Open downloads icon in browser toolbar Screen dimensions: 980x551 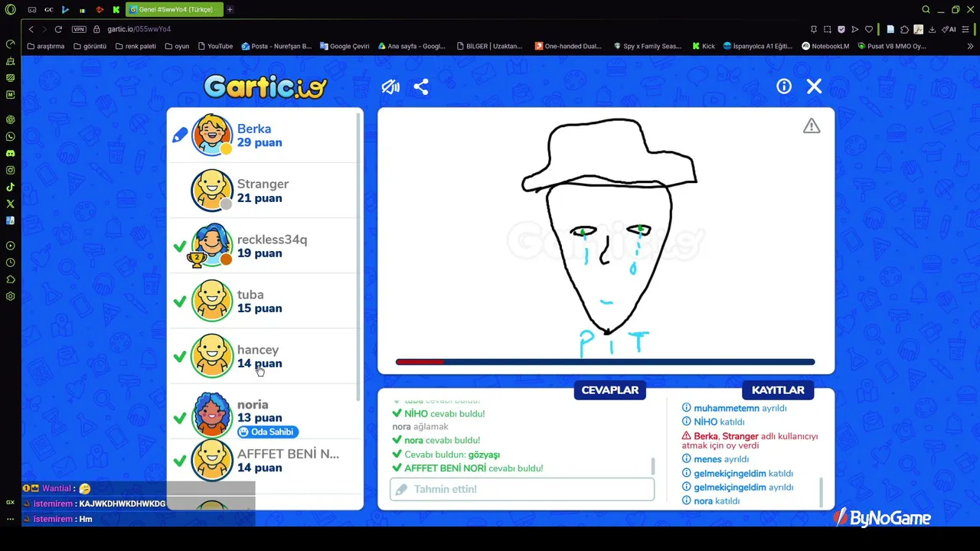point(932,29)
